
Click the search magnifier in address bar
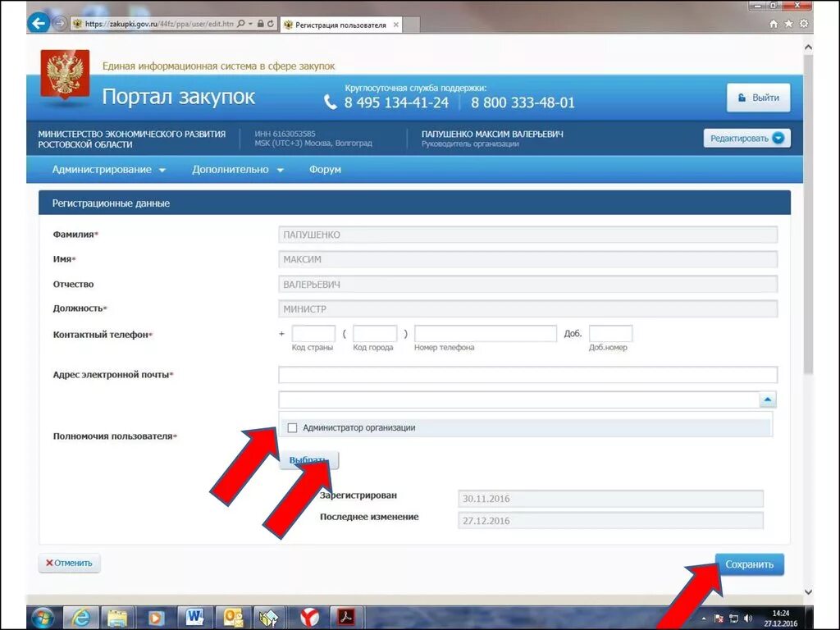pyautogui.click(x=241, y=24)
